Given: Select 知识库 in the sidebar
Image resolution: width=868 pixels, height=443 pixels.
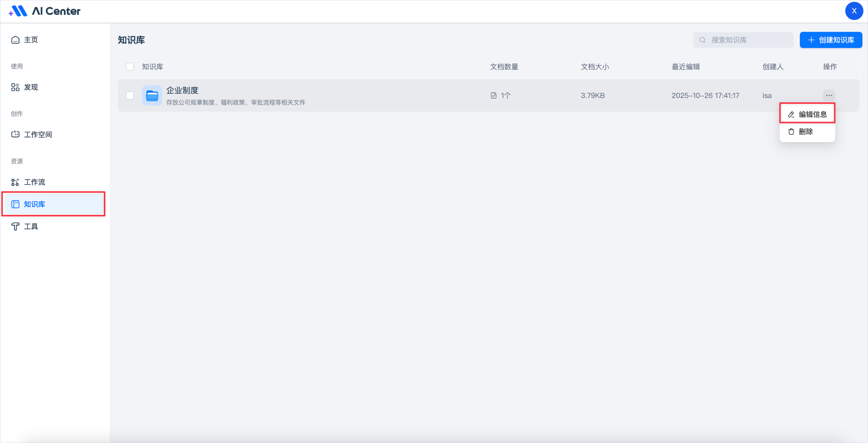Looking at the screenshot, I should [x=35, y=204].
